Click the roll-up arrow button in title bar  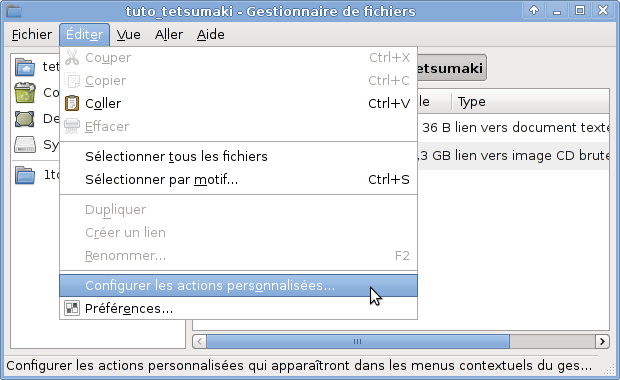(534, 10)
